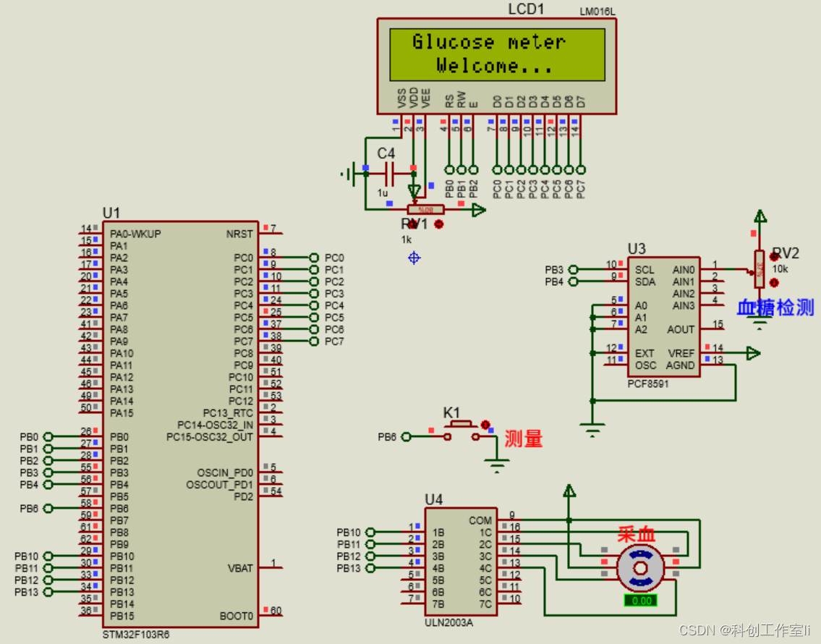The width and height of the screenshot is (821, 644).
Task: Select PB4 terminal at U3 SDA
Action: (x=574, y=281)
